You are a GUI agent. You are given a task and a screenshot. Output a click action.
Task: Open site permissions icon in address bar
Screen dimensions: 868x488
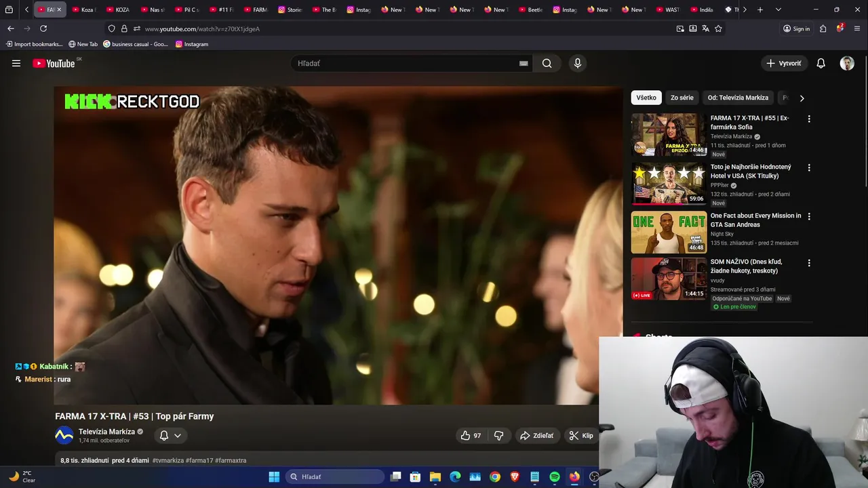[137, 28]
